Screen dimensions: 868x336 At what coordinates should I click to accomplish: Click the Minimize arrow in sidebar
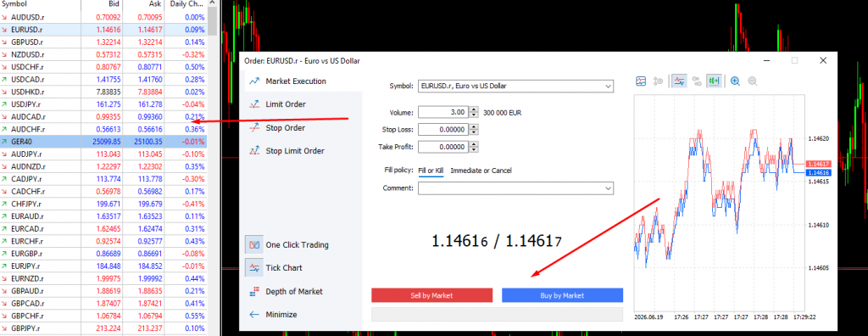[254, 315]
